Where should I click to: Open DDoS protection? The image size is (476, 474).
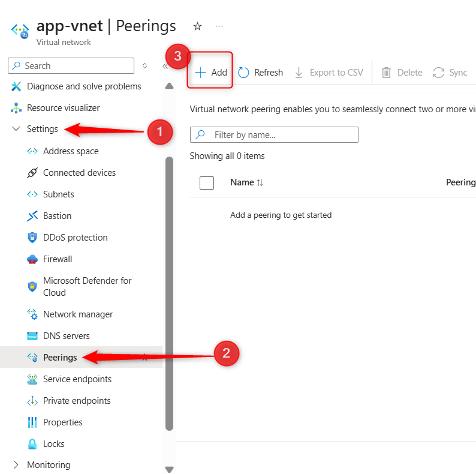click(x=76, y=238)
